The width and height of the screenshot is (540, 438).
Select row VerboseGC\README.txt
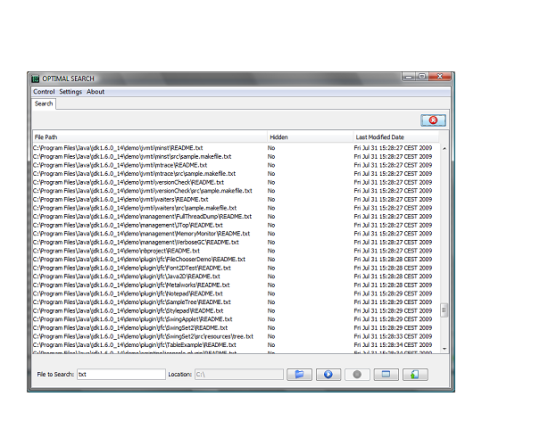click(x=236, y=242)
